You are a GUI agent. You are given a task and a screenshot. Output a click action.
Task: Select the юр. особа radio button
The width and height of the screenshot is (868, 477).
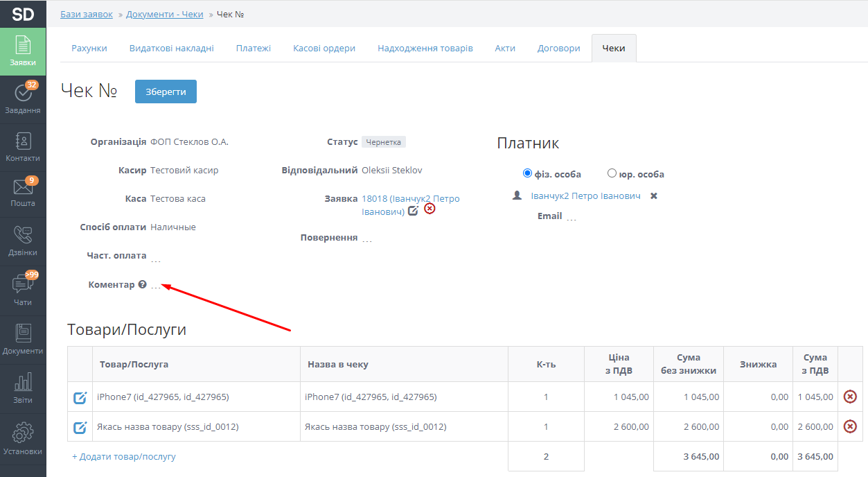pyautogui.click(x=612, y=173)
